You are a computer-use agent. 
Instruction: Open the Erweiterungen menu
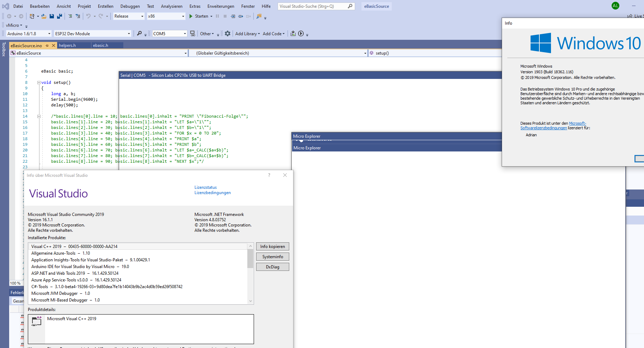pos(221,6)
